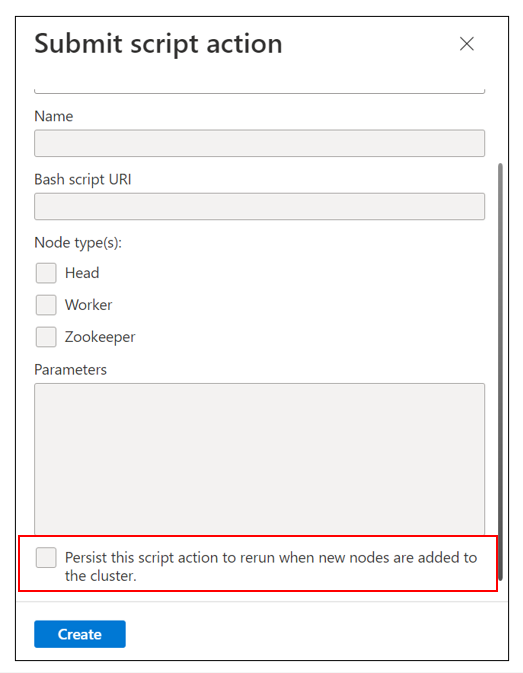Click the Submit script action title
This screenshot has width=523, height=673.
point(158,44)
